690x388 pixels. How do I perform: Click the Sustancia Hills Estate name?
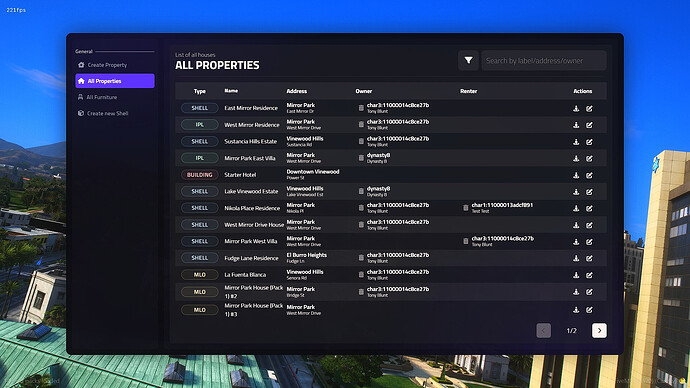251,141
